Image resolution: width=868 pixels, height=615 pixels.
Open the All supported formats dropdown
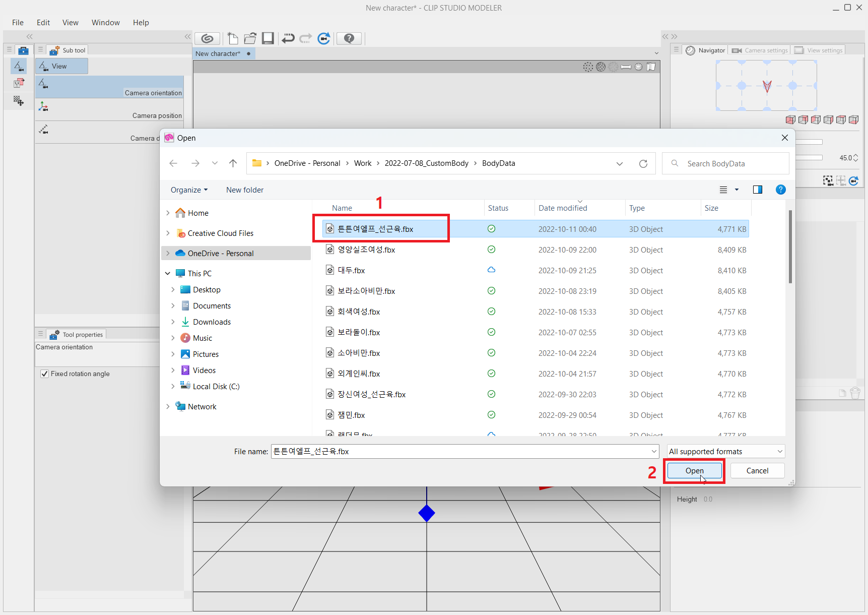[x=725, y=452]
